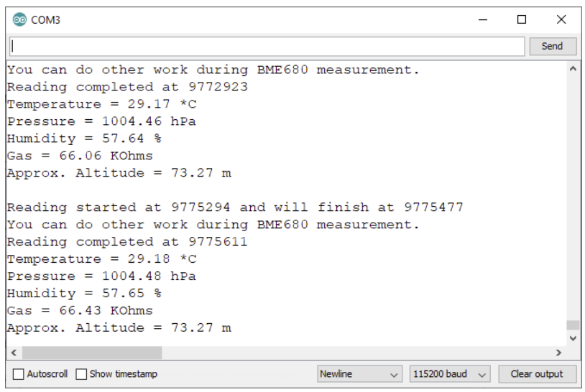Click the vertical scrollbar up arrow
The image size is (585, 392).
572,70
